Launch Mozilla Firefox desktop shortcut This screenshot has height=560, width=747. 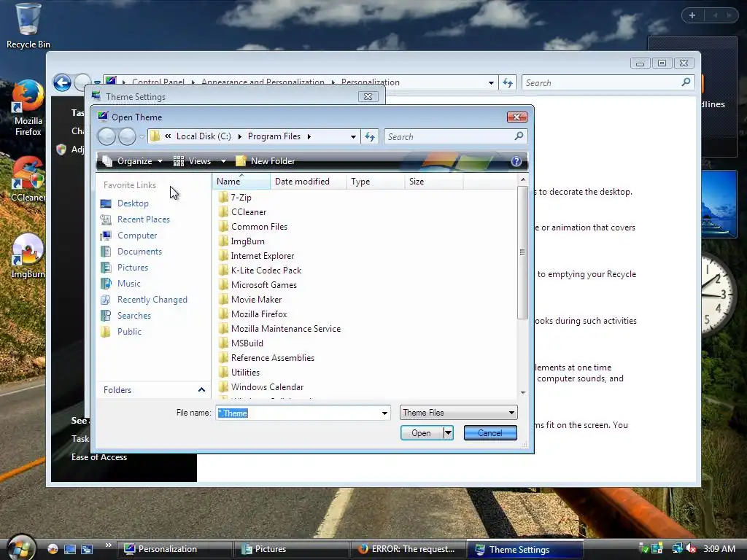coord(28,109)
